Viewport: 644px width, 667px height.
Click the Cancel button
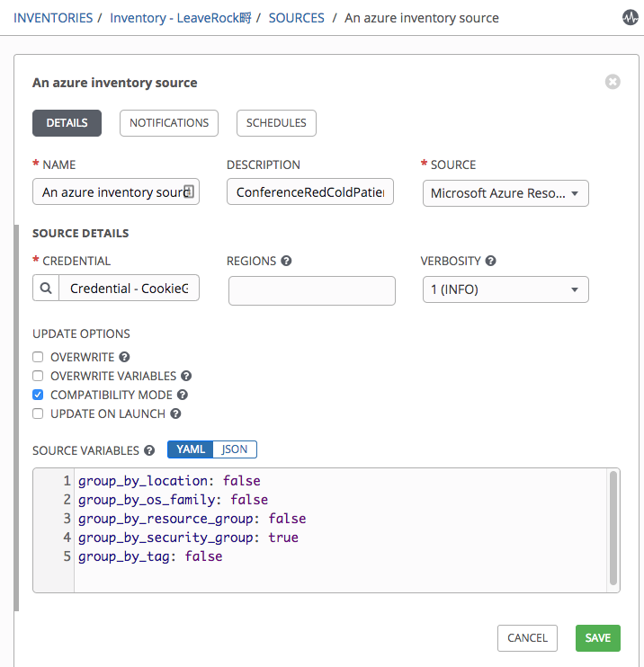tap(527, 638)
